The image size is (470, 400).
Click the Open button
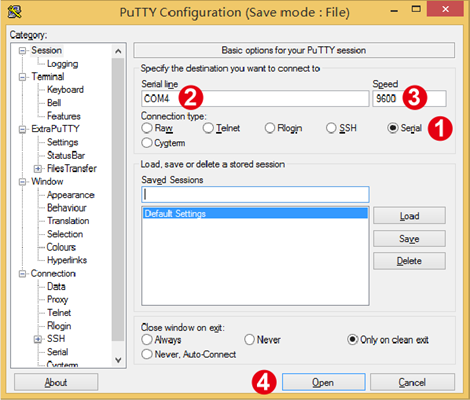tap(323, 382)
